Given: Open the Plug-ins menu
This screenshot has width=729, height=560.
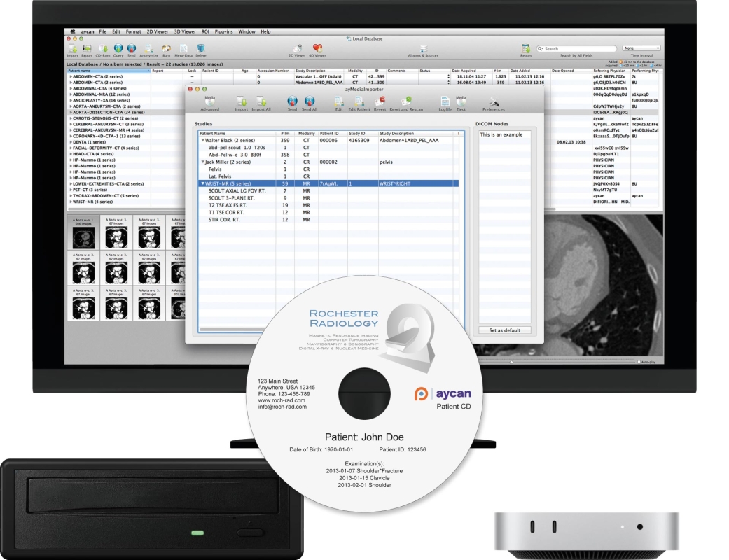Looking at the screenshot, I should click(x=223, y=31).
